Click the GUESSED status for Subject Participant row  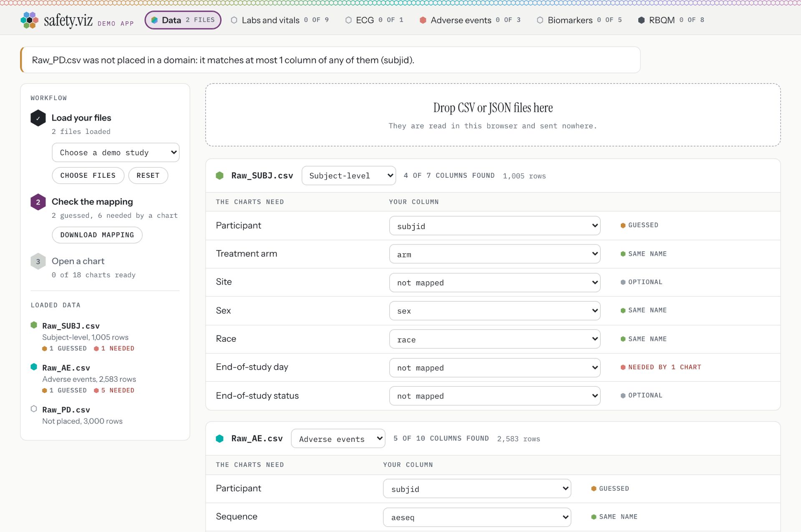pyautogui.click(x=639, y=225)
